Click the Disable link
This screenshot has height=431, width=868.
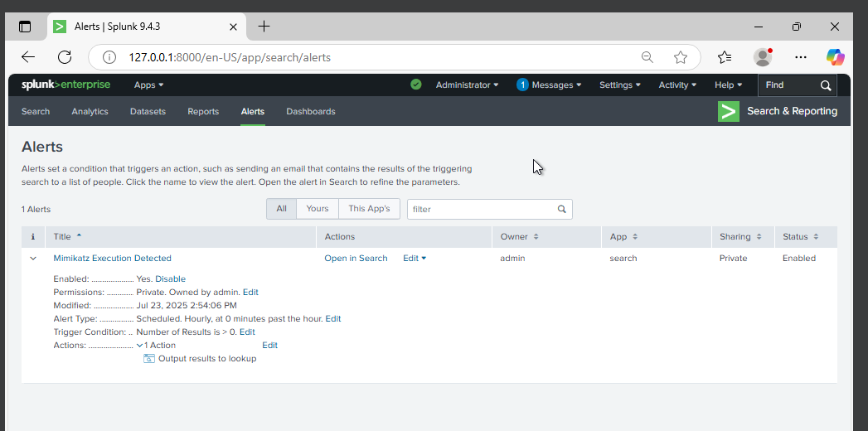(171, 278)
